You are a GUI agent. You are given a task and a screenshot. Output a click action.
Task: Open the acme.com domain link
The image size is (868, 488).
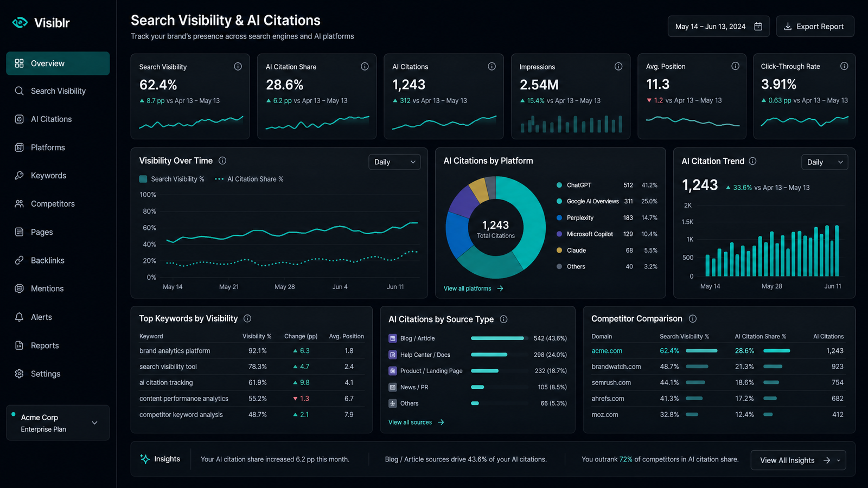tap(607, 351)
